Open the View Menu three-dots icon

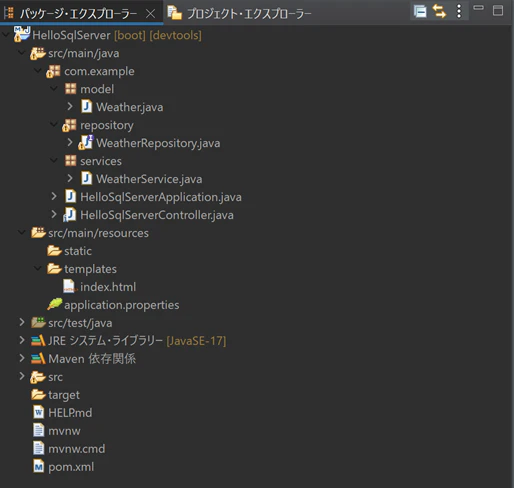459,11
